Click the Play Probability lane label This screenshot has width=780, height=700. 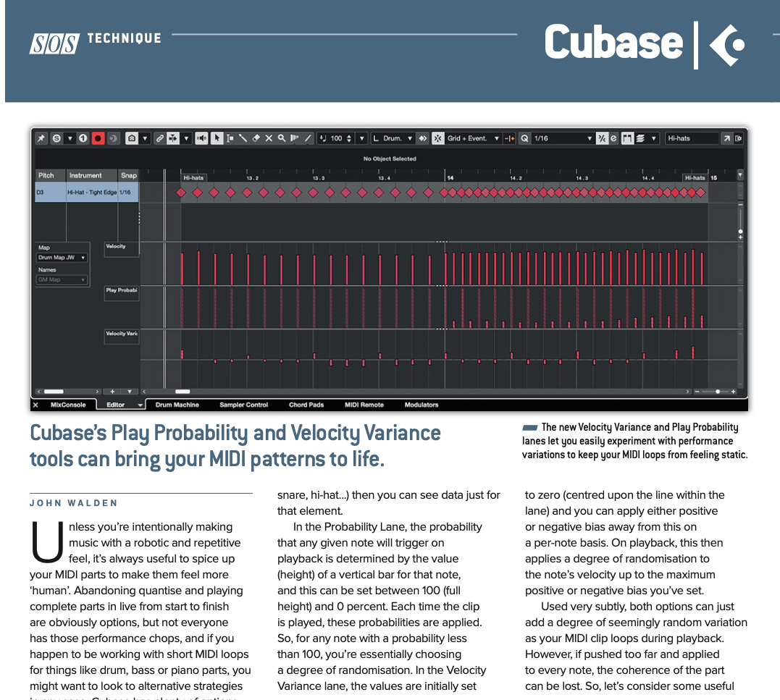[x=122, y=292]
